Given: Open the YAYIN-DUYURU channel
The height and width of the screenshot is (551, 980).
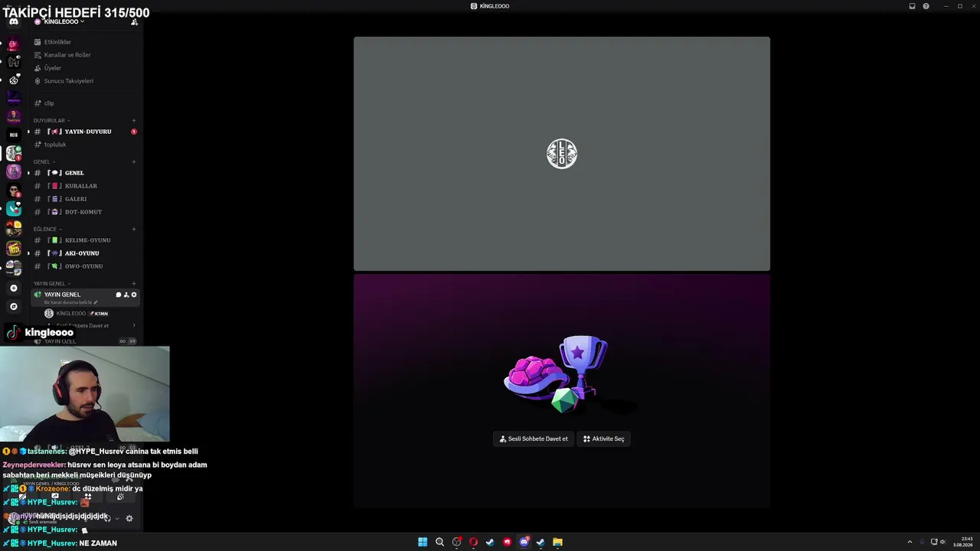Looking at the screenshot, I should point(87,132).
